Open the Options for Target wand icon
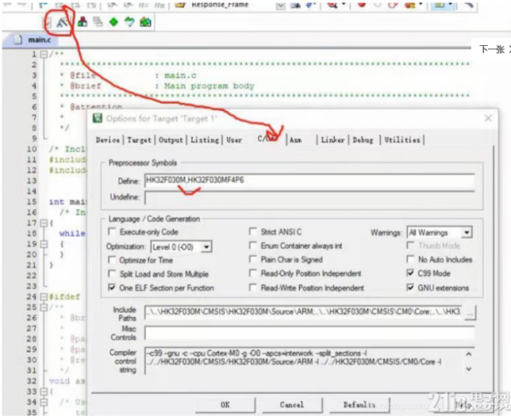This screenshot has height=420, width=511. point(62,21)
